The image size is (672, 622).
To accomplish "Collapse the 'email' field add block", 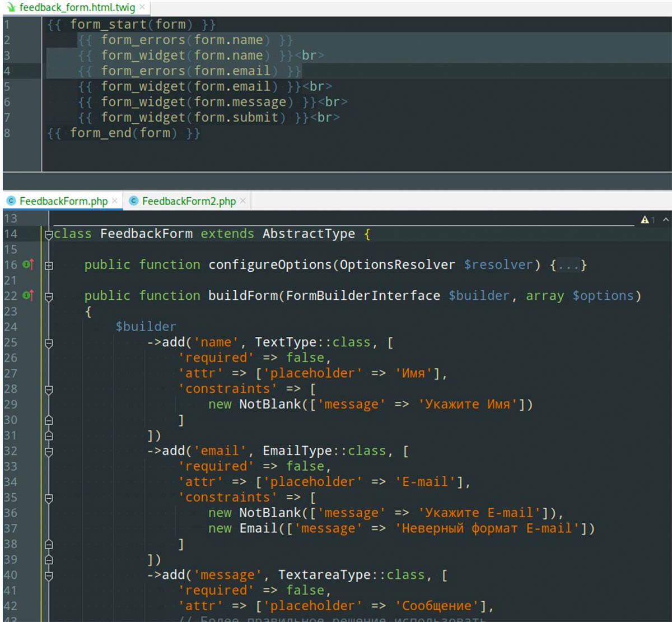I will click(x=49, y=452).
